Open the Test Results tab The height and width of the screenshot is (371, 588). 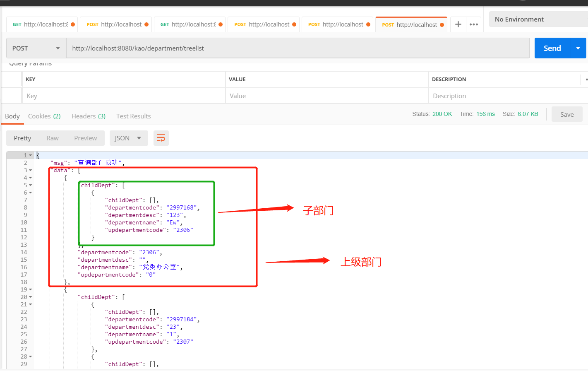[133, 116]
